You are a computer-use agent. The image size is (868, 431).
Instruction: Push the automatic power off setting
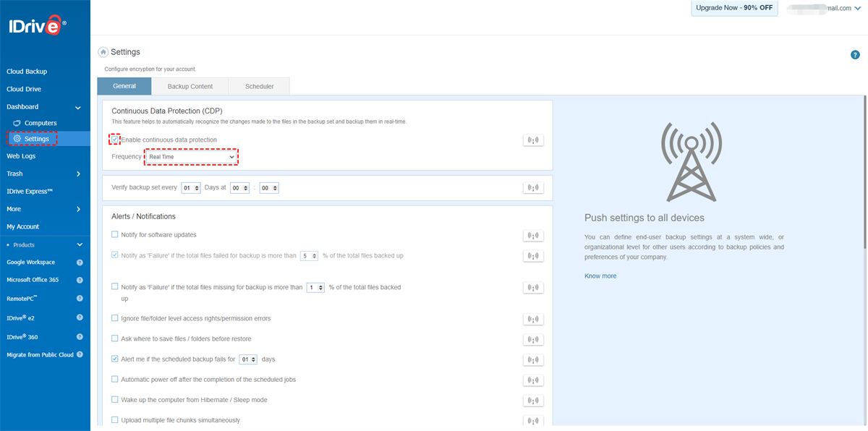tap(533, 380)
